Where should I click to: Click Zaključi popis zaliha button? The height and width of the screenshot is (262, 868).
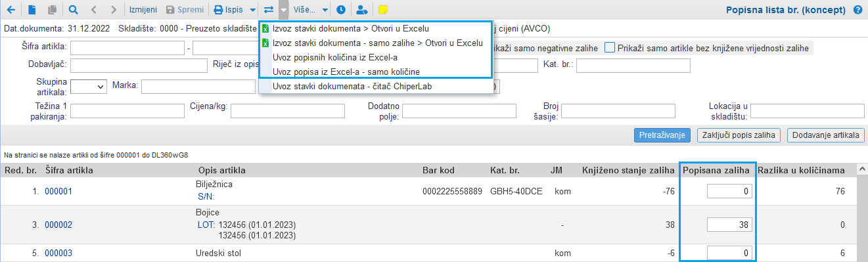[x=739, y=135]
